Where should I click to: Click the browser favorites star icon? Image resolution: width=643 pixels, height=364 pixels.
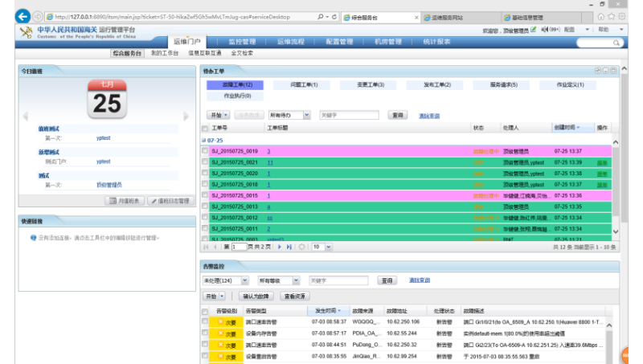coord(612,17)
